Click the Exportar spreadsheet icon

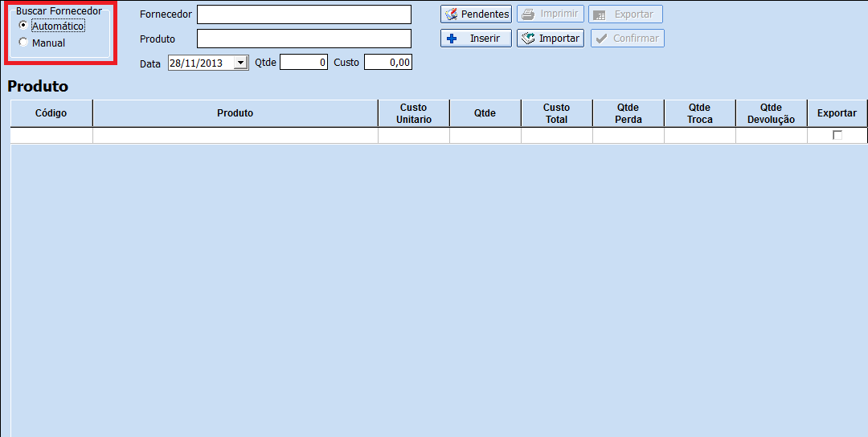pos(599,14)
